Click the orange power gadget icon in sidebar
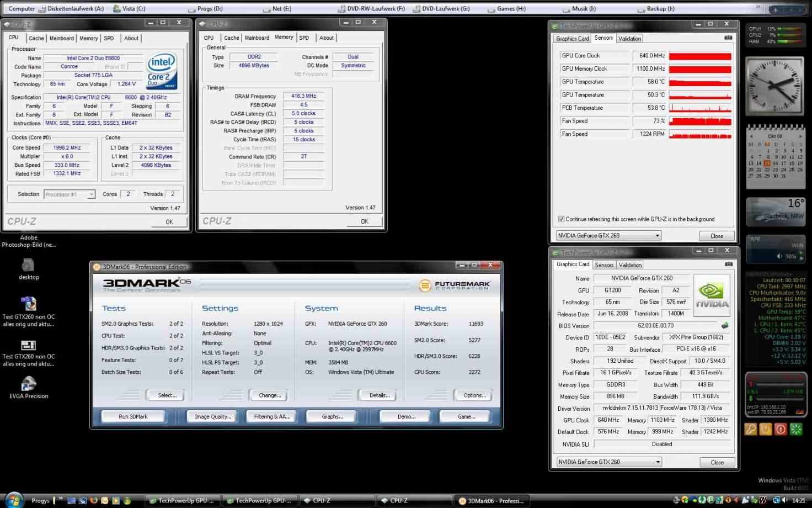The image size is (812, 508). (x=766, y=429)
